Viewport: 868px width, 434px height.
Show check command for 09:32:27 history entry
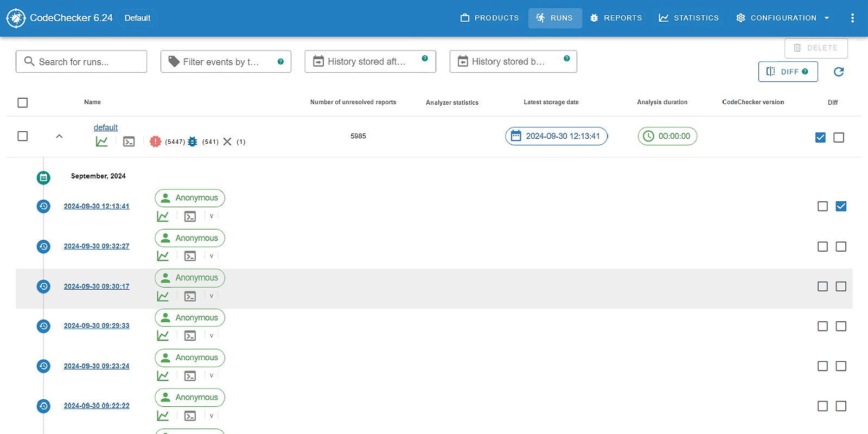190,256
